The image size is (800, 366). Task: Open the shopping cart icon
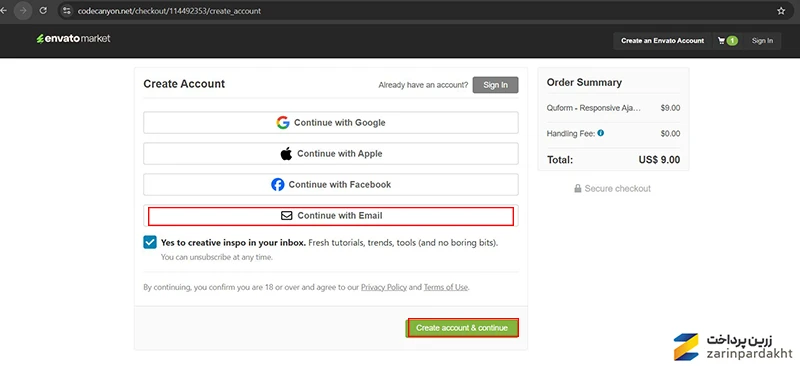point(721,41)
